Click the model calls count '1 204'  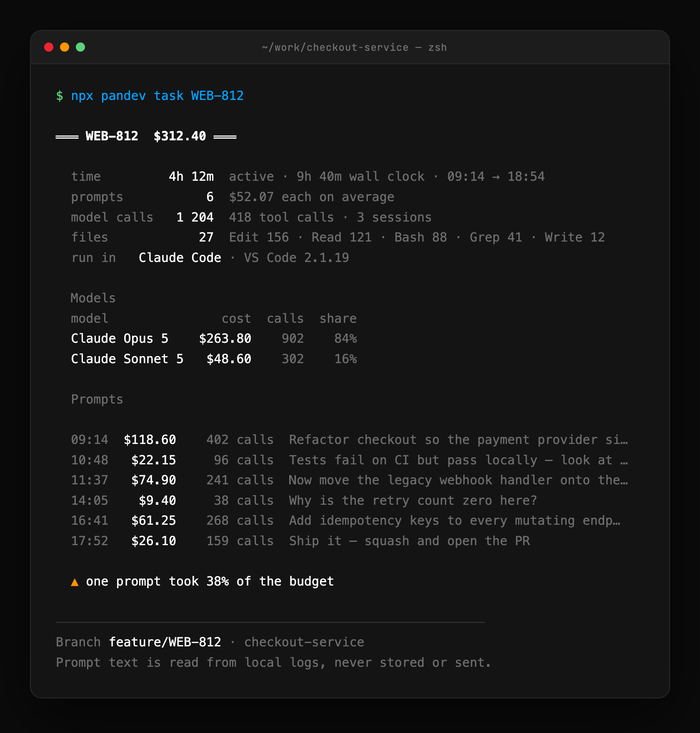(195, 217)
